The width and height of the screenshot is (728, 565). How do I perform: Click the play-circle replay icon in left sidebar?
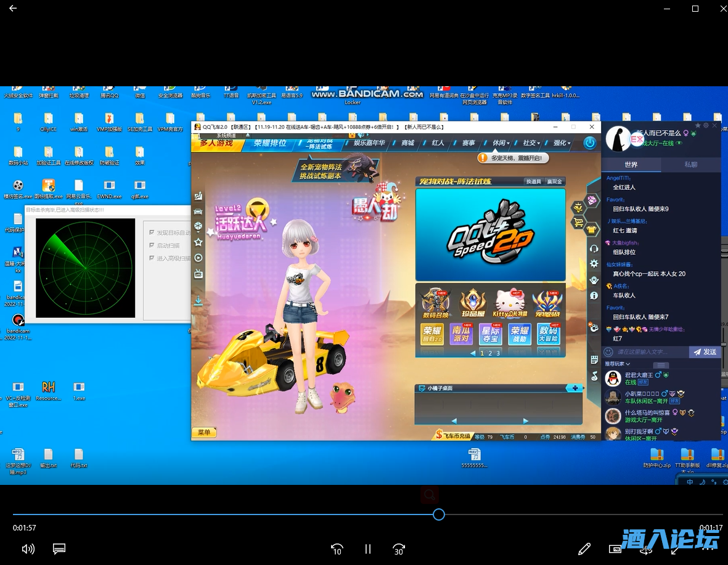(198, 258)
